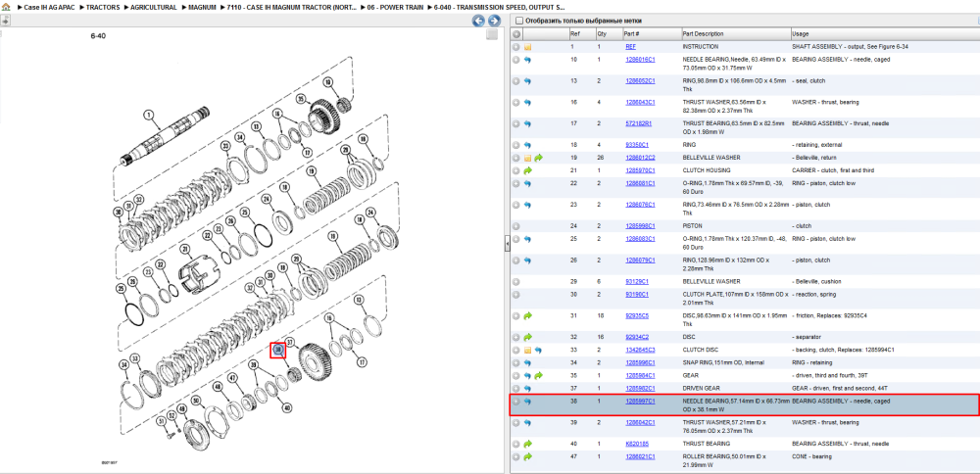Click the green arrow icon on Ref 47 Roller Bearing row

527,456
